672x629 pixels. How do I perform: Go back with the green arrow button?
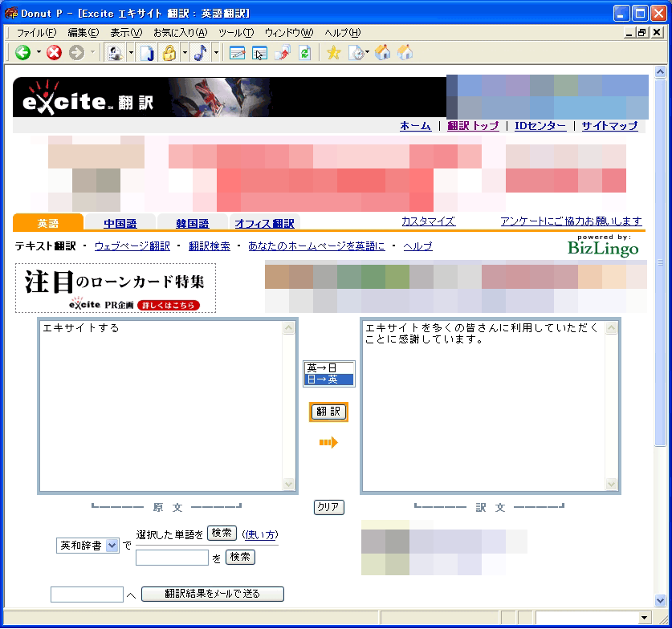pos(22,53)
